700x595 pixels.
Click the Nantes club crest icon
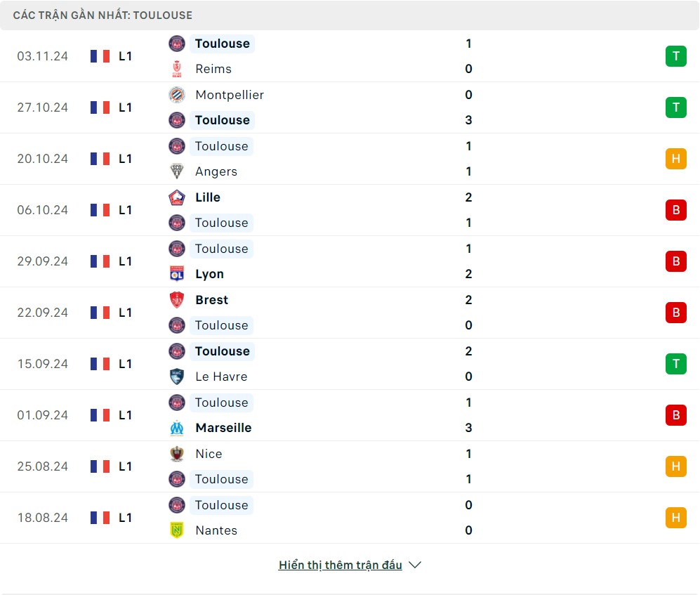(177, 530)
